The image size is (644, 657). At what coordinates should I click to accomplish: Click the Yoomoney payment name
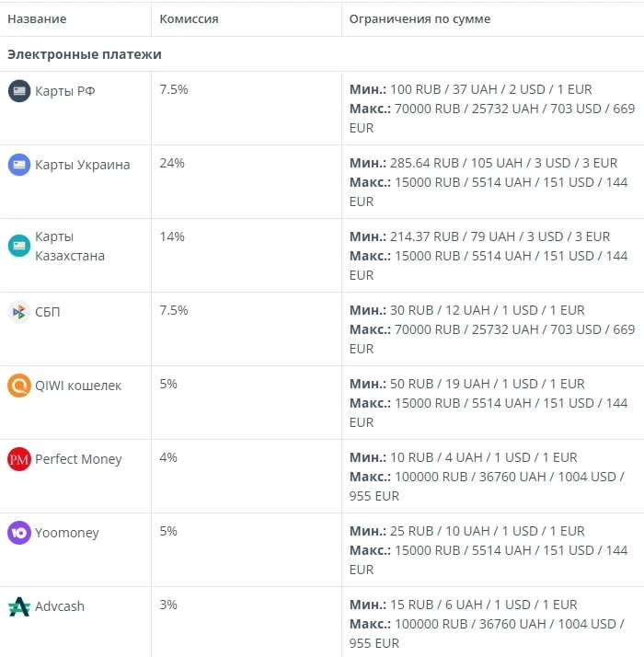[67, 533]
